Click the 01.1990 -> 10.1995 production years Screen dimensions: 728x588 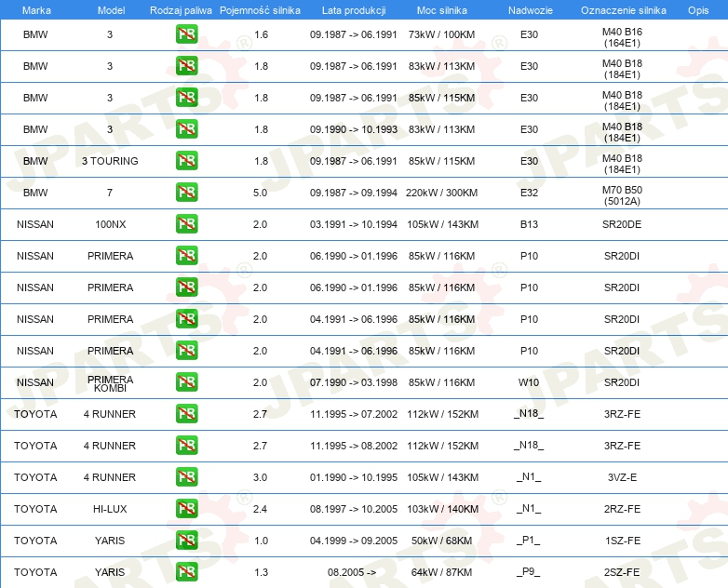(x=354, y=477)
